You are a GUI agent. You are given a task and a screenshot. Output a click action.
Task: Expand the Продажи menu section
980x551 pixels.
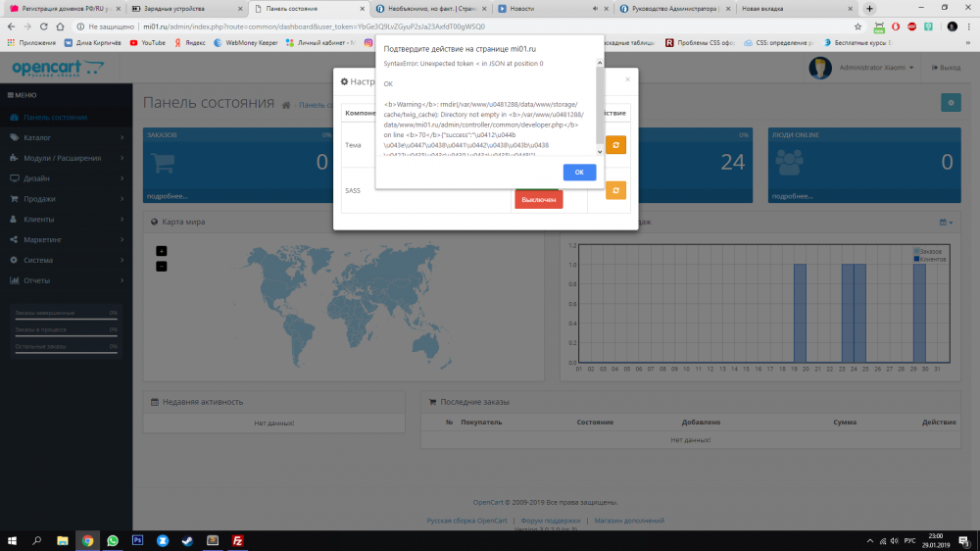[x=67, y=199]
